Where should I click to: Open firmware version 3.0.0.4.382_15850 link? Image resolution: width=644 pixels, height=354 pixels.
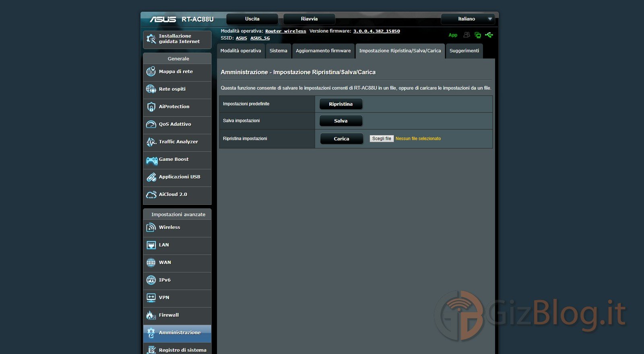coord(377,31)
